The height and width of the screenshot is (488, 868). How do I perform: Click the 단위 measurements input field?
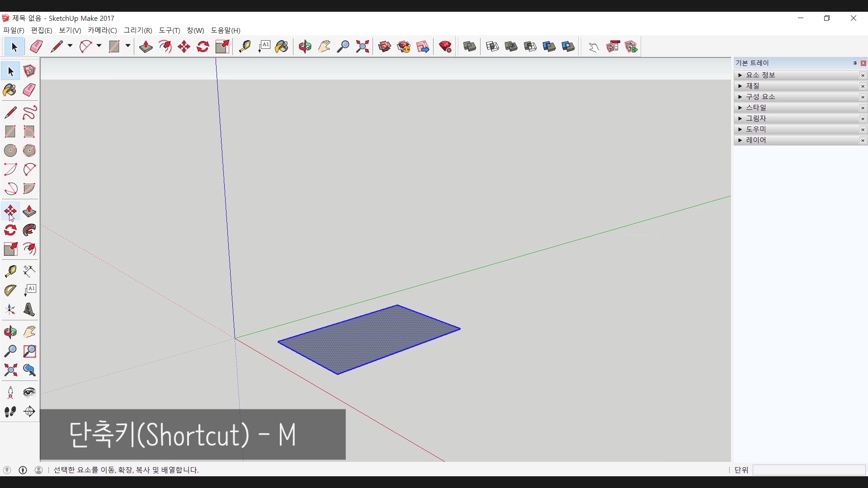(x=808, y=470)
